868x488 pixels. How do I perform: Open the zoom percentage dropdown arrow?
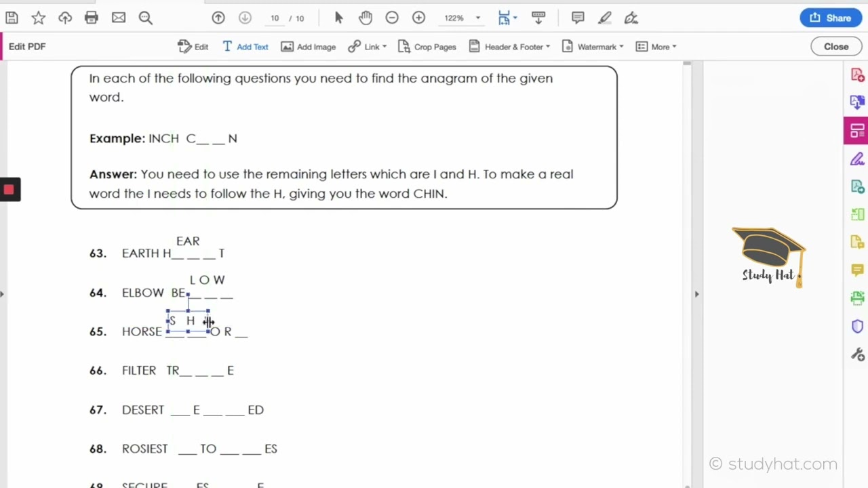click(478, 18)
